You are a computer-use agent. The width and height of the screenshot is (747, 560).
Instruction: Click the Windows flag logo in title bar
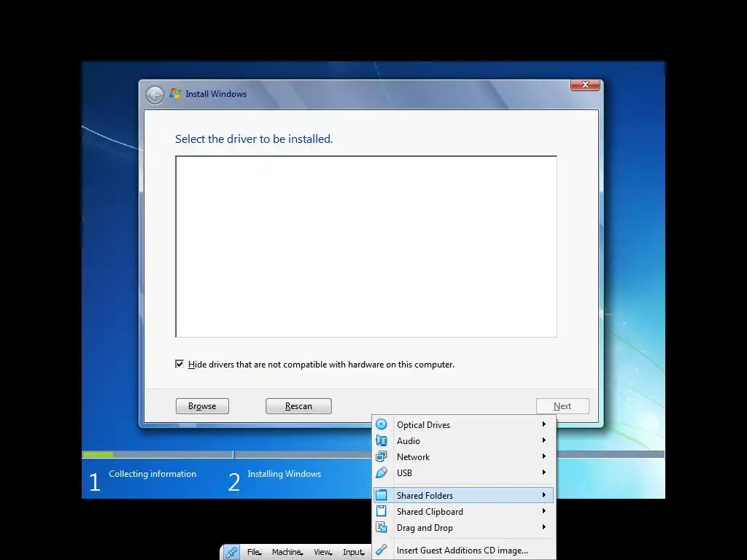click(175, 93)
